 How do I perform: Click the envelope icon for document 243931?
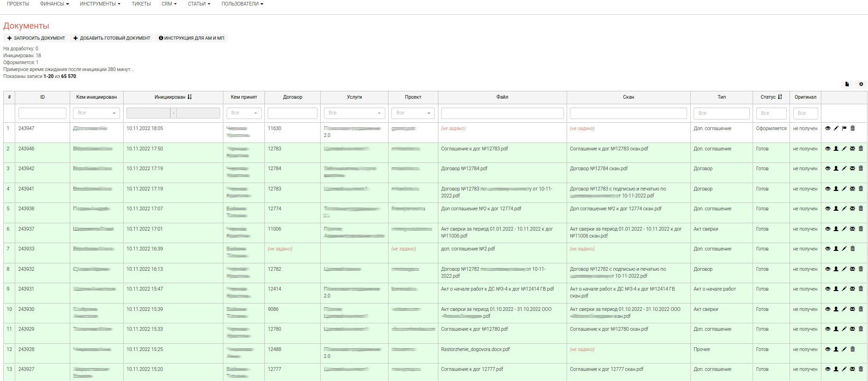[x=852, y=289]
